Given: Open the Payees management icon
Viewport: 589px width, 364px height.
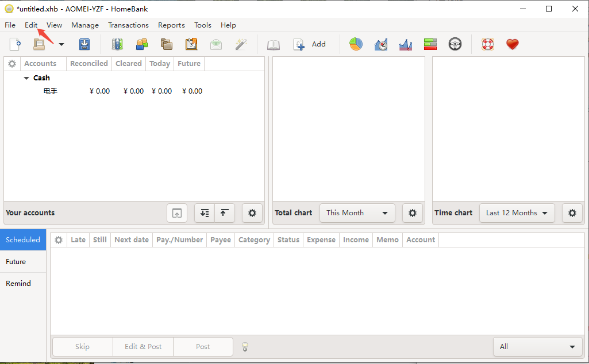Looking at the screenshot, I should coord(142,44).
